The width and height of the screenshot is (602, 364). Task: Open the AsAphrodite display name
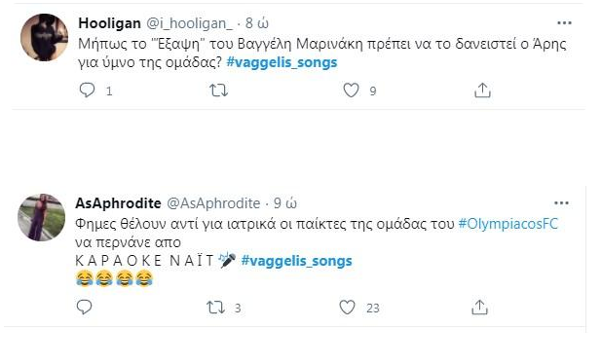point(118,203)
